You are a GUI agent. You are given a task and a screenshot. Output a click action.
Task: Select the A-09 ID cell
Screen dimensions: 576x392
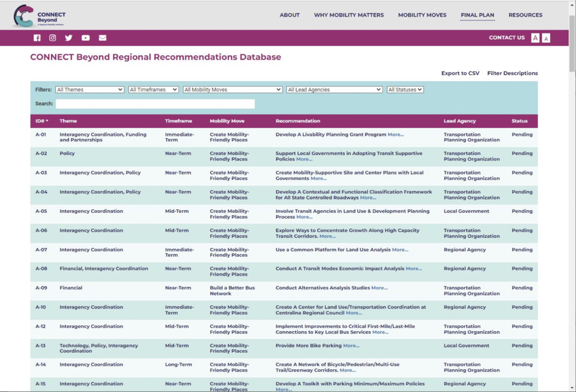pyautogui.click(x=41, y=288)
